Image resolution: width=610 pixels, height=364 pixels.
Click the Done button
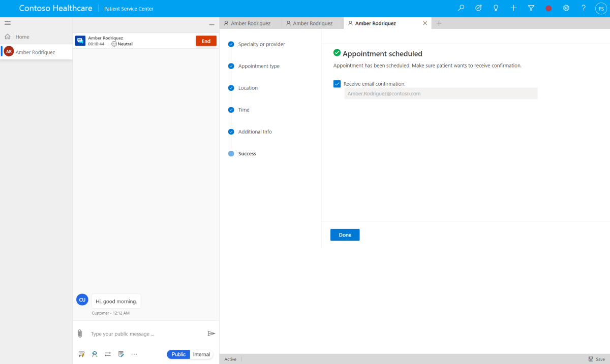[x=345, y=235]
